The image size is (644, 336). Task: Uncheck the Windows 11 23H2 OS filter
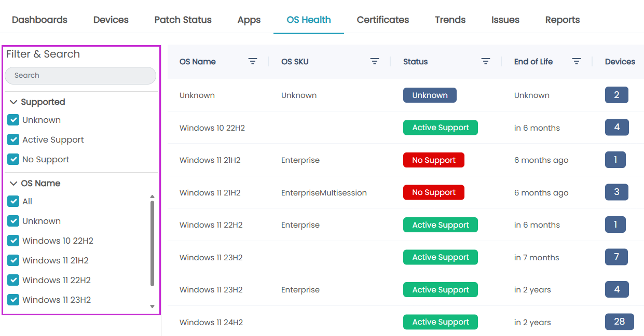point(13,300)
